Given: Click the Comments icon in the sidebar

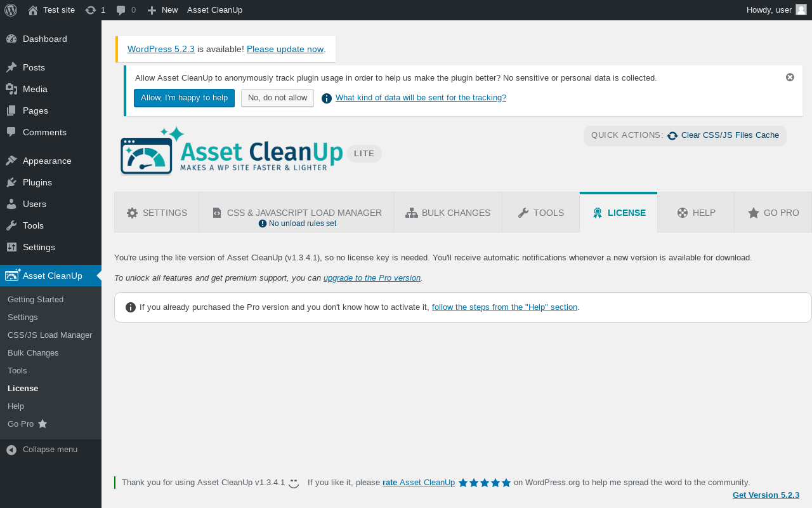Looking at the screenshot, I should click(11, 132).
